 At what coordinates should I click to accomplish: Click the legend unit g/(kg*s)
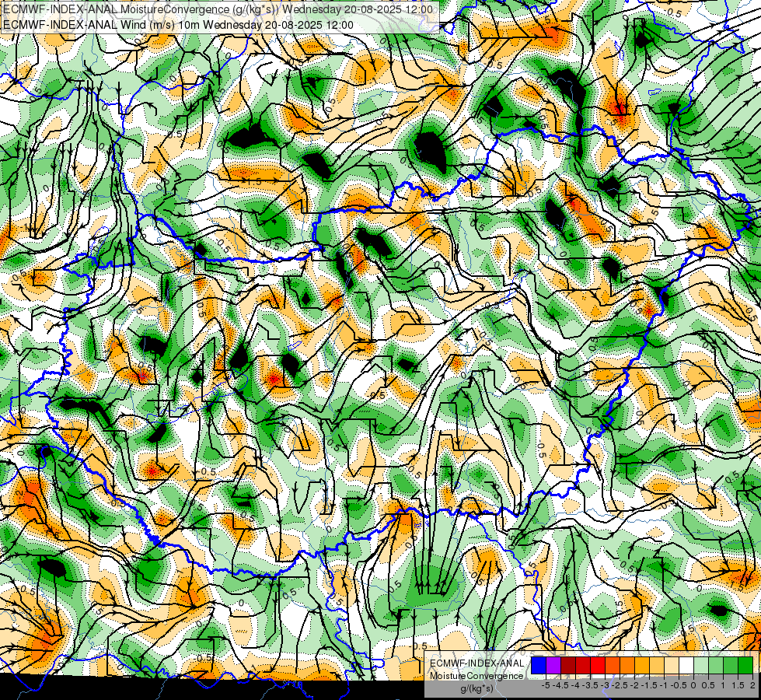476,689
